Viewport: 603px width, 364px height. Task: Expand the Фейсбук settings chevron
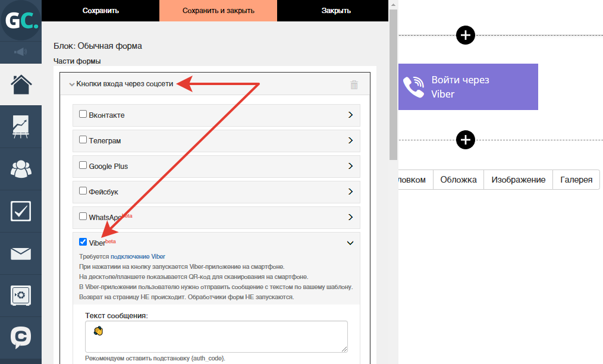coord(350,192)
